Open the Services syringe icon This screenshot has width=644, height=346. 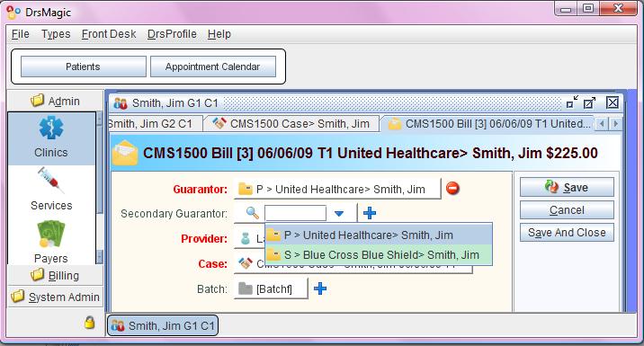pos(51,180)
